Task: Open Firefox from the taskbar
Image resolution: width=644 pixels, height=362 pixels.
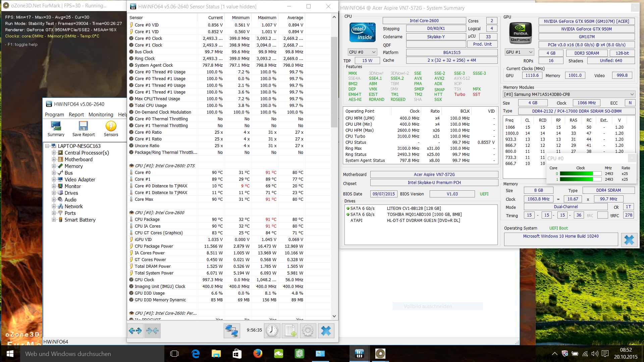Action: coord(258,354)
